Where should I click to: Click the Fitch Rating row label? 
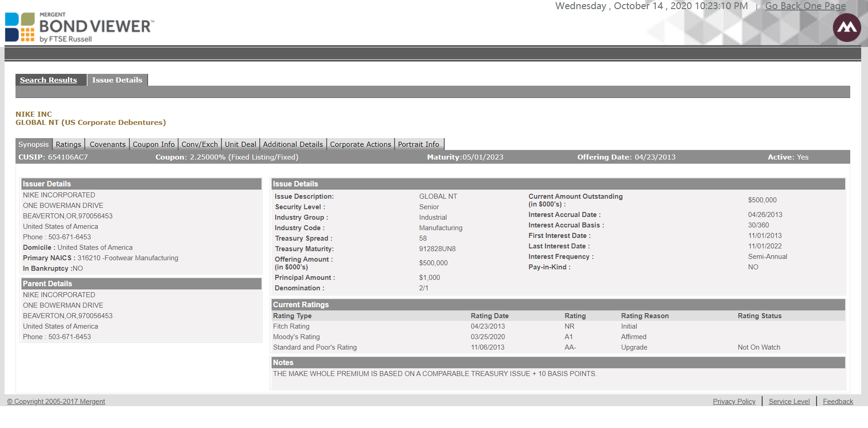[x=291, y=326]
